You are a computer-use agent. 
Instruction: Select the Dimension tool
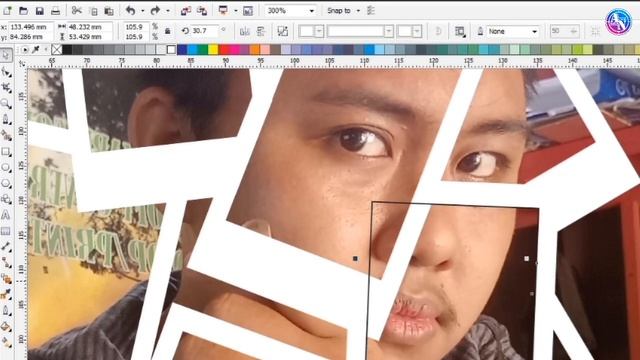[x=6, y=247]
